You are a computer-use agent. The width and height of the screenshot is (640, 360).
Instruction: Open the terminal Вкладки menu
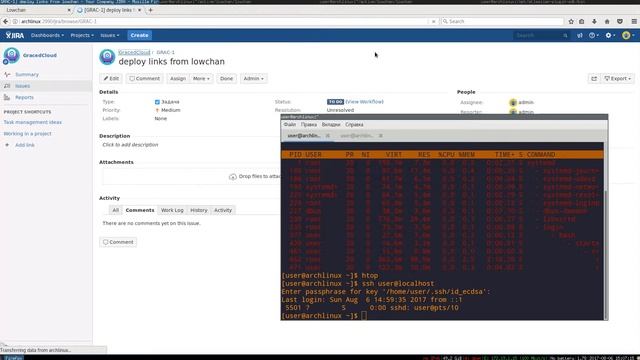331,124
